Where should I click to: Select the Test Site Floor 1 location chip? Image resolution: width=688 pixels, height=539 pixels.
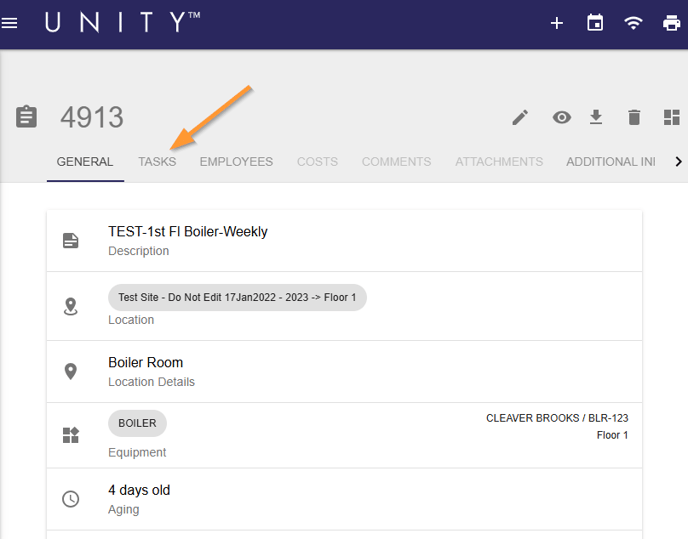237,297
